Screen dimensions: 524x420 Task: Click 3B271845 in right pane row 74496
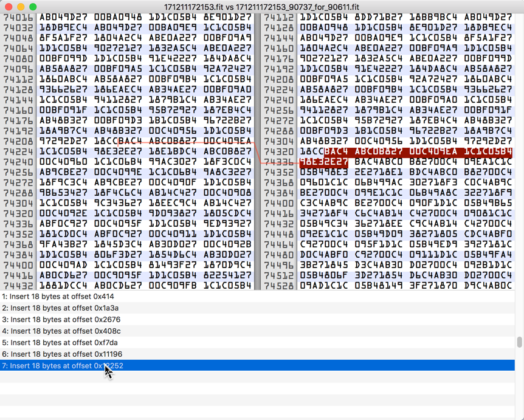tap(324, 265)
